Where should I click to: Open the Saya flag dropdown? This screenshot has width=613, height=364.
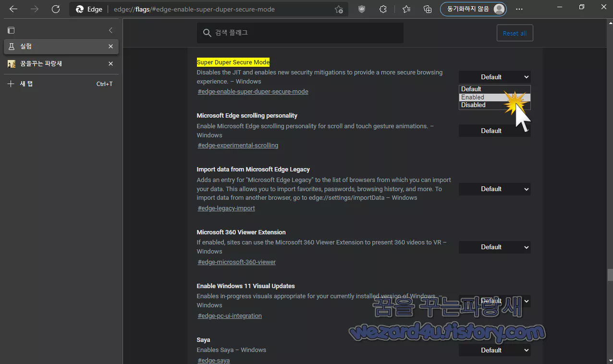[x=495, y=350]
